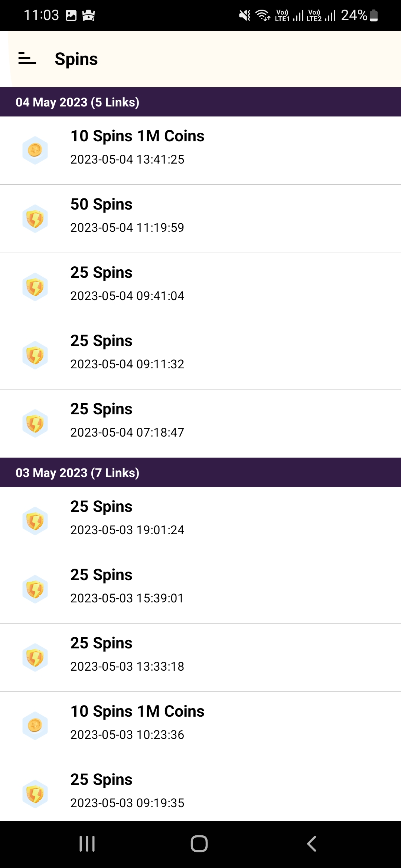Open recent apps from navigation bar
This screenshot has height=868, width=401.
tap(87, 844)
